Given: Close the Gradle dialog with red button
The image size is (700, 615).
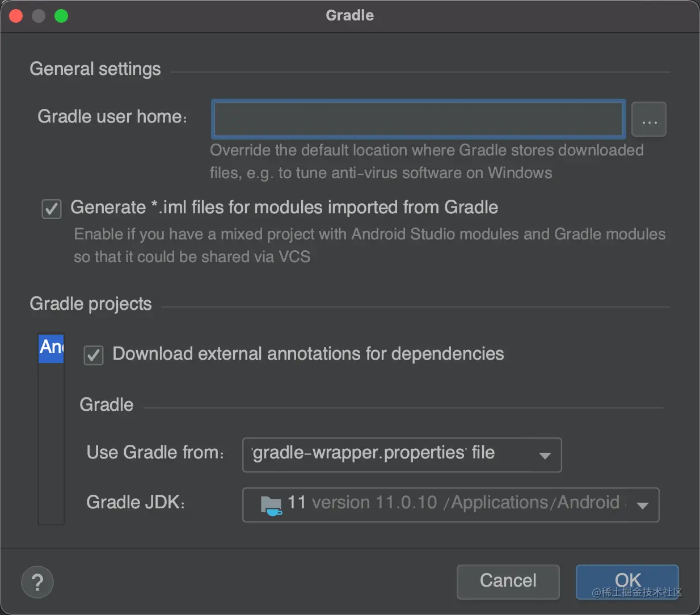Looking at the screenshot, I should point(16,16).
